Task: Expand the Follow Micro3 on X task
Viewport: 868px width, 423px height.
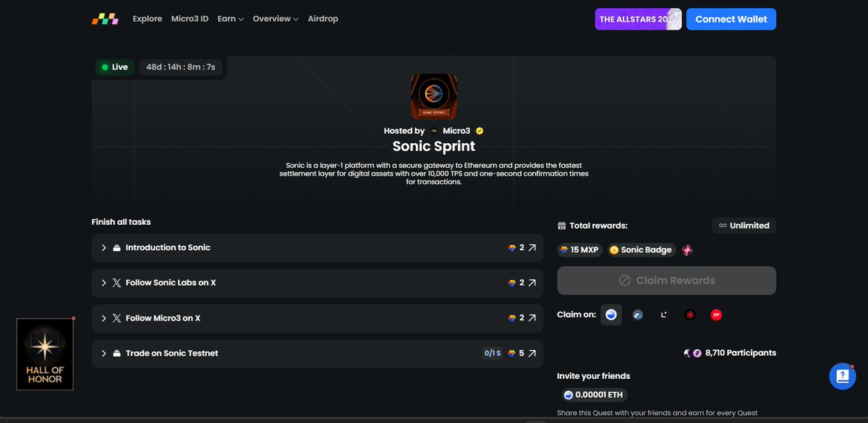Action: pyautogui.click(x=104, y=318)
